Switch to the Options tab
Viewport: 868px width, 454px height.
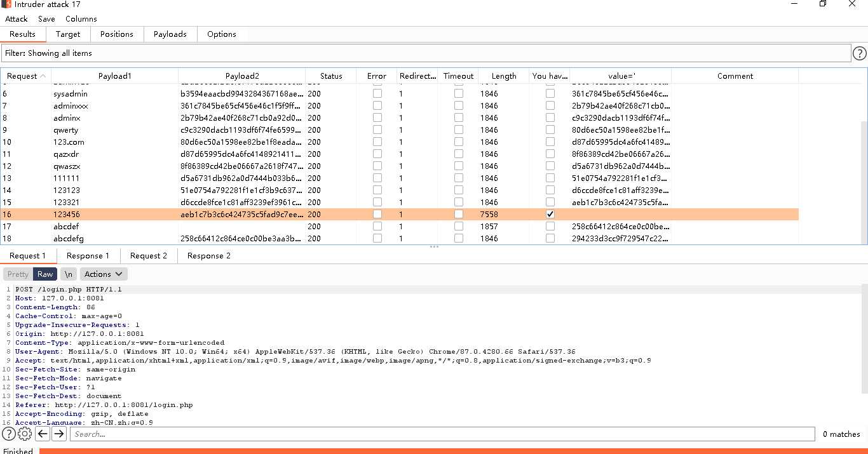(222, 34)
